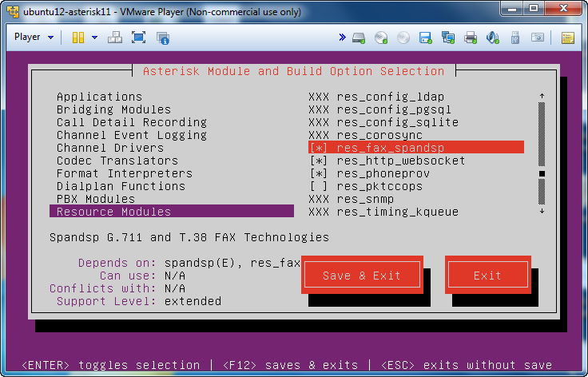Click the hard disk device icon
This screenshot has height=377, width=588.
tap(359, 38)
